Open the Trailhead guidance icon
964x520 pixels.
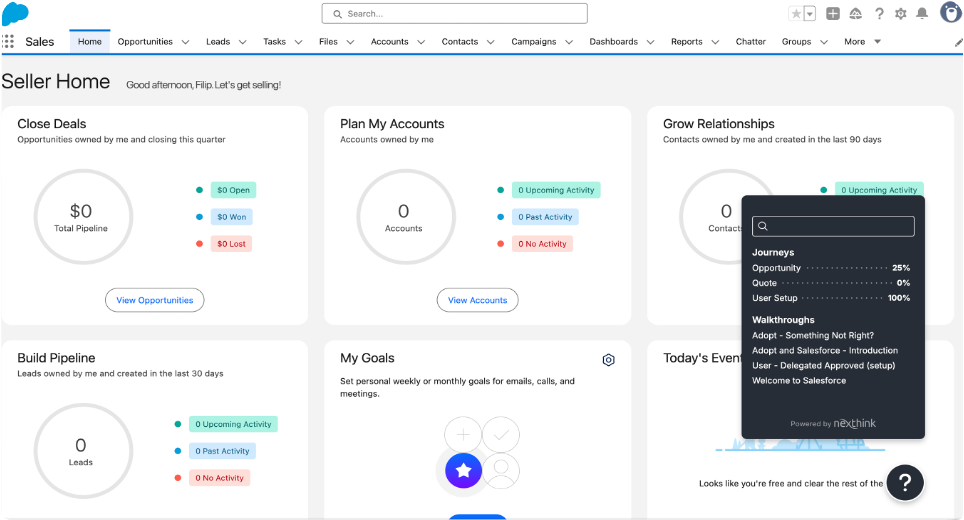[x=856, y=14]
